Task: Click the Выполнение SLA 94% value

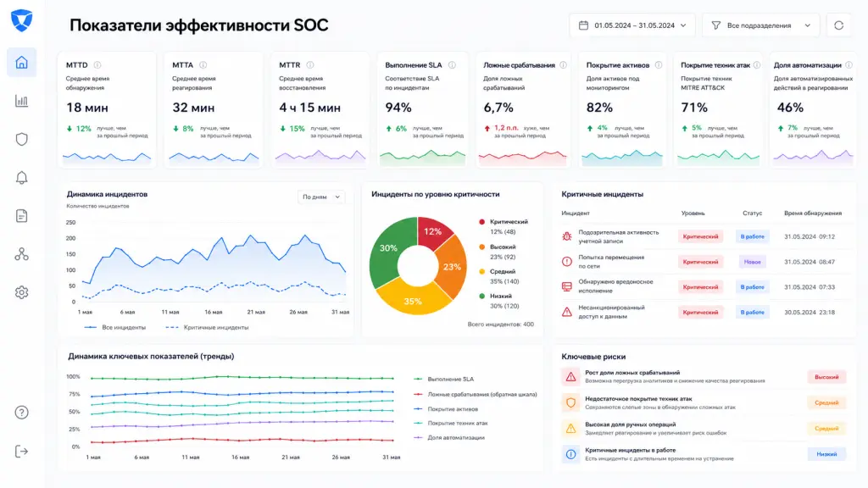Action: click(398, 108)
